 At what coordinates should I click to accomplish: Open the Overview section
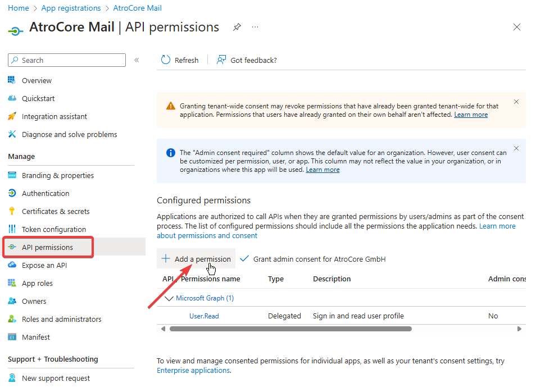click(36, 80)
